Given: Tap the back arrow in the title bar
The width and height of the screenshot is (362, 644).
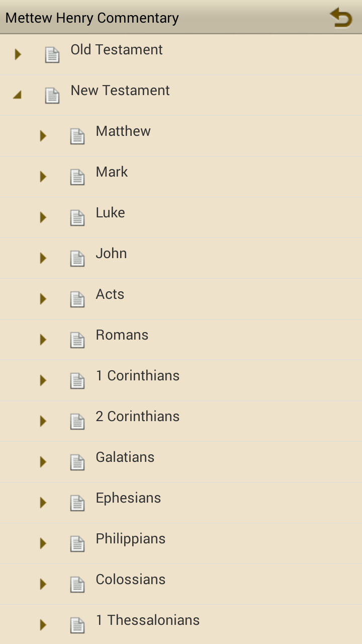Looking at the screenshot, I should pyautogui.click(x=340, y=17).
